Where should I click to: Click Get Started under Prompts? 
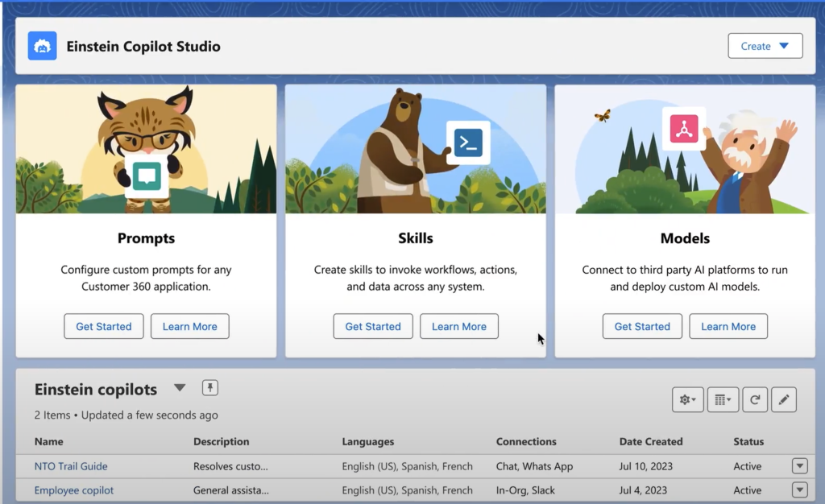coord(103,326)
